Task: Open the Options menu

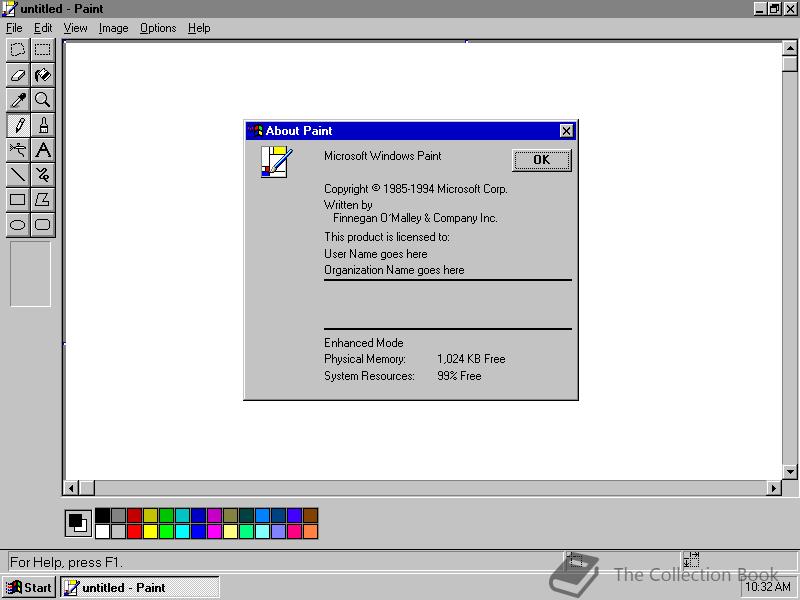Action: click(158, 28)
